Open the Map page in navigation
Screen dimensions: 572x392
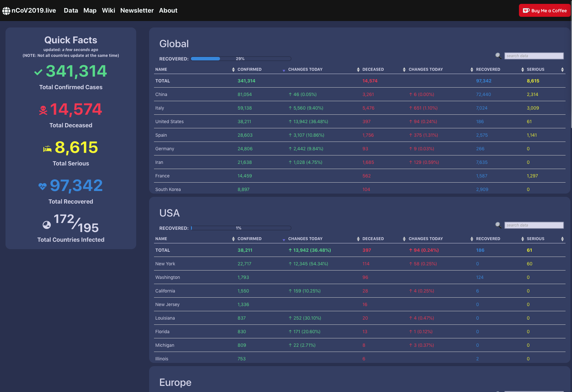point(90,11)
